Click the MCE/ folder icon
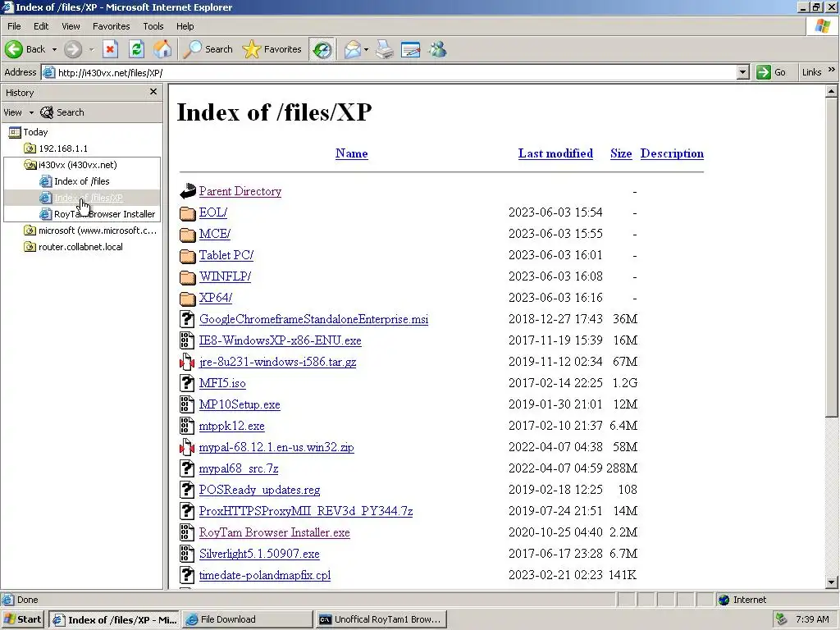840x630 pixels. pos(187,235)
